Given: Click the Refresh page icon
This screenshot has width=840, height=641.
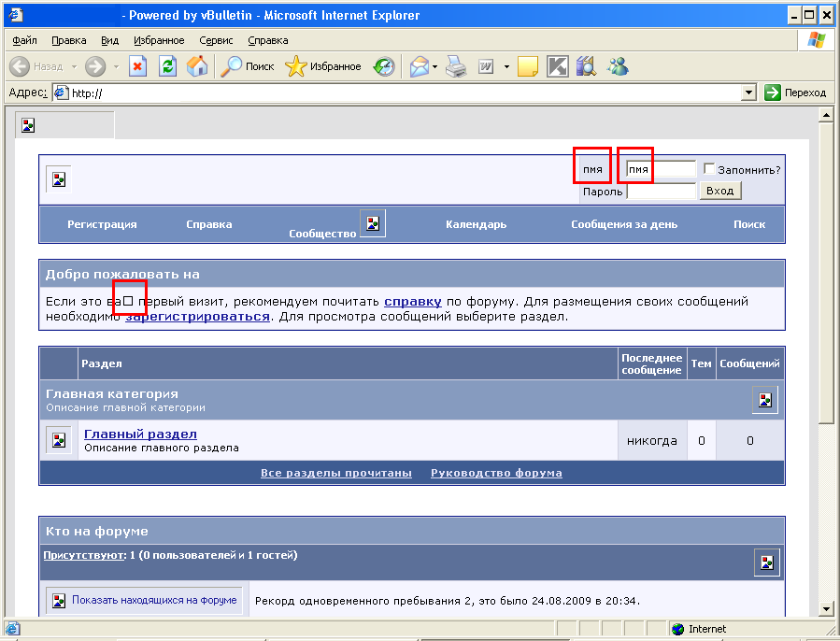Looking at the screenshot, I should 167,66.
